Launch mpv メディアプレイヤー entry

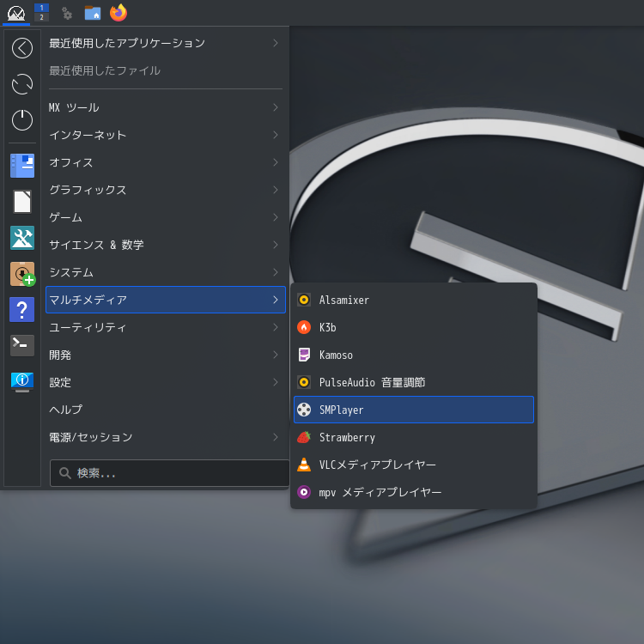(x=414, y=492)
